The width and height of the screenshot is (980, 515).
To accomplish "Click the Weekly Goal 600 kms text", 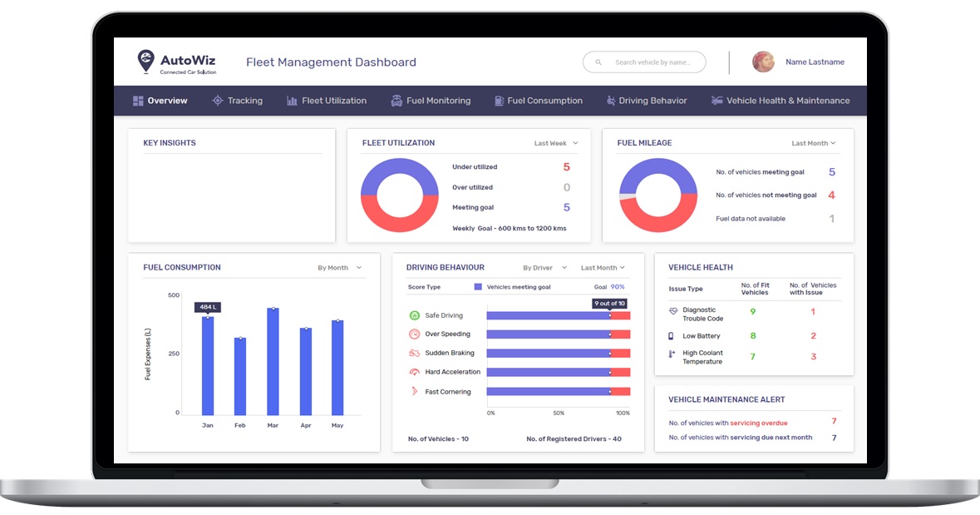I will click(510, 229).
